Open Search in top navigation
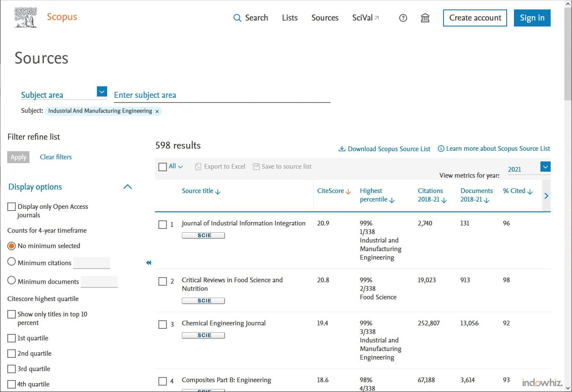This screenshot has height=392, width=572. [x=251, y=18]
